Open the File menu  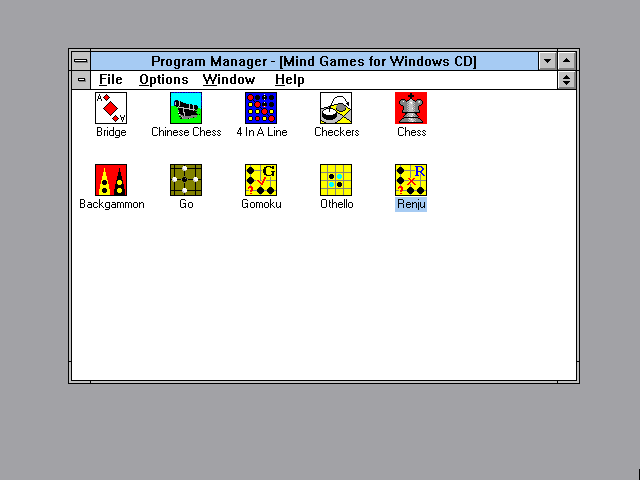(x=111, y=80)
